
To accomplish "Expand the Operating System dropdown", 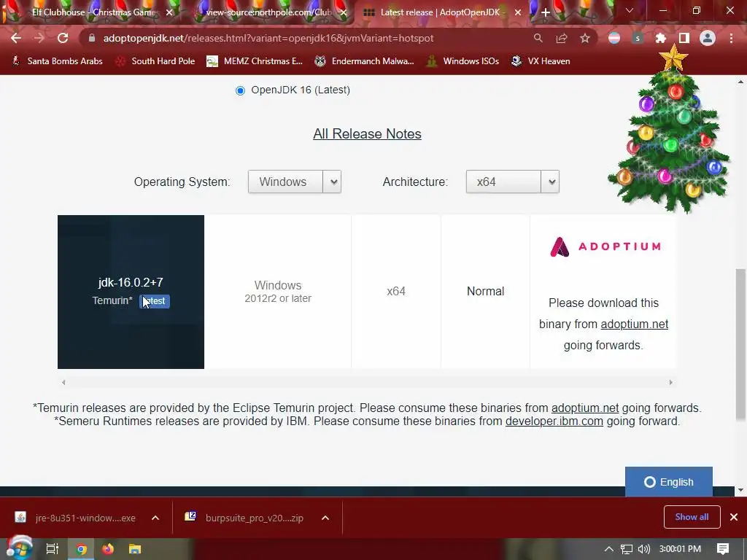I will 295,182.
